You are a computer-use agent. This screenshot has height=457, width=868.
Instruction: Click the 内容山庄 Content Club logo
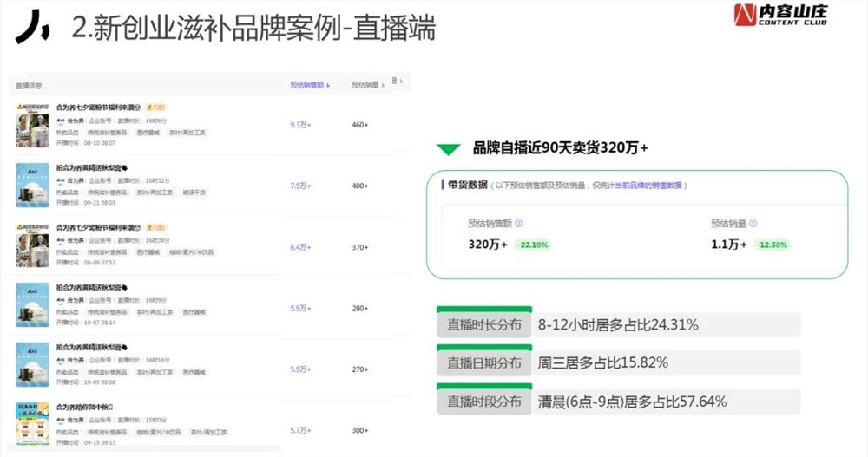pyautogui.click(x=780, y=15)
